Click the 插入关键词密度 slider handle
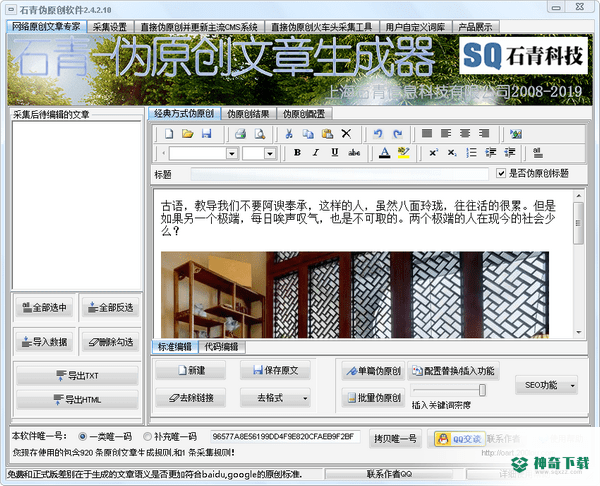Screen dimensions: 600x486 click(x=482, y=390)
